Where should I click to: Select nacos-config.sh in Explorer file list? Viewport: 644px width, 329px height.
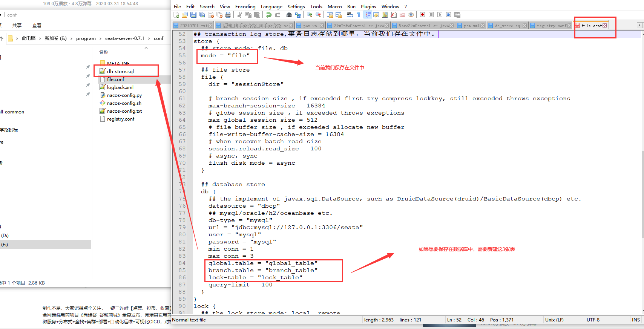click(124, 103)
